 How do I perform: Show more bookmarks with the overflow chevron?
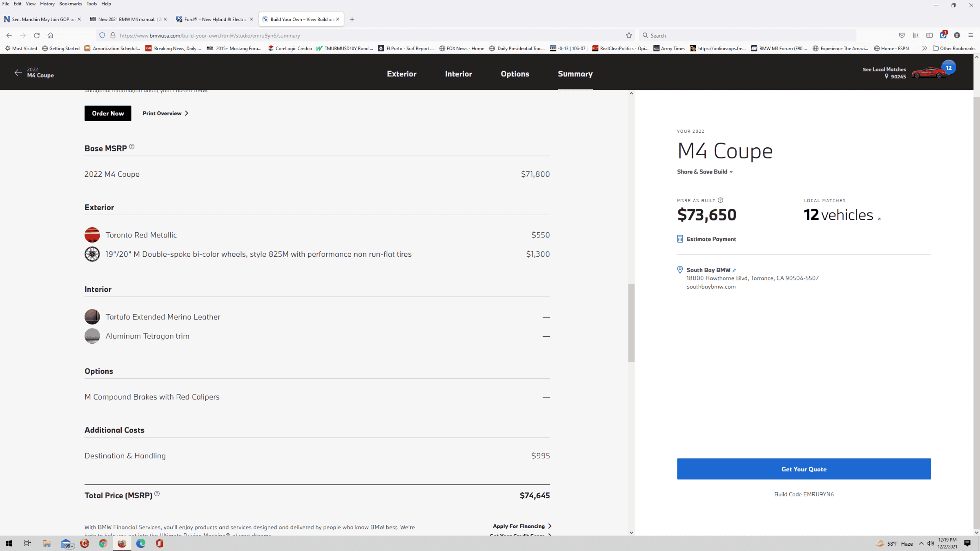coord(924,48)
